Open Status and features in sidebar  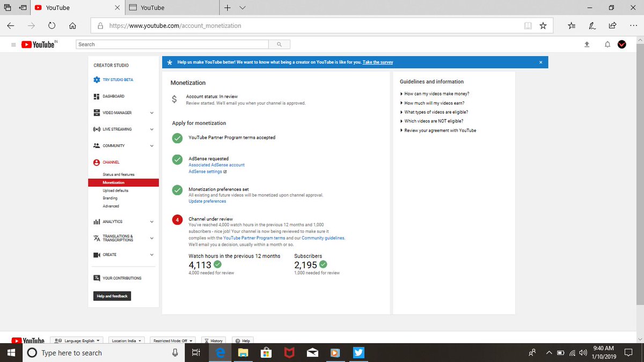click(119, 175)
